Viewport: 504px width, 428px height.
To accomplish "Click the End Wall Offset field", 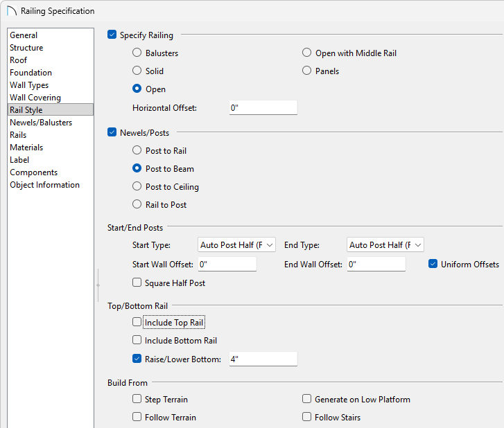I will click(376, 264).
